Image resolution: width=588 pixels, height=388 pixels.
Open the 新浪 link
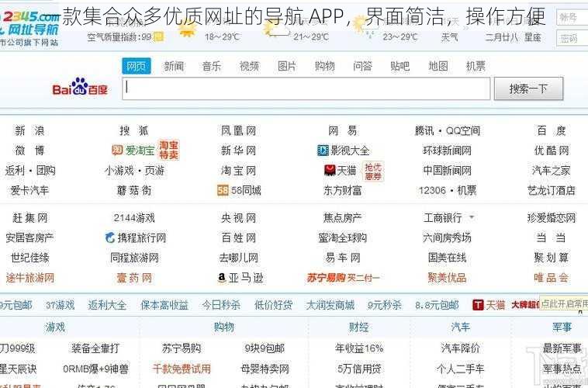coord(29,130)
